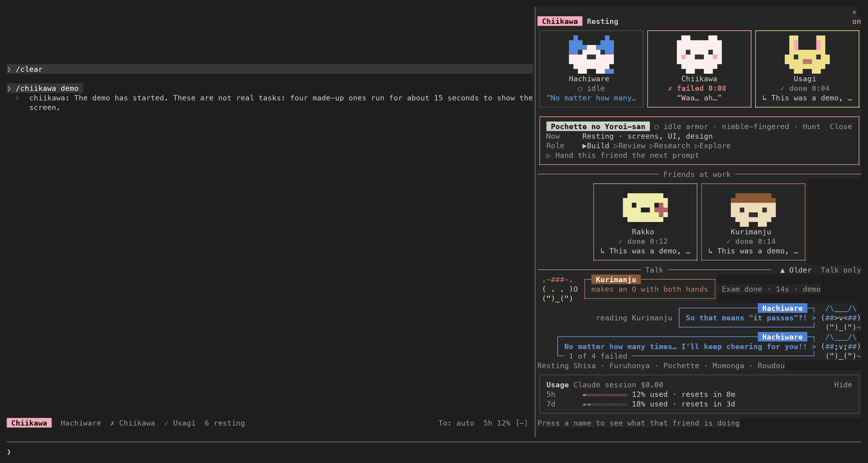Viewport: 868px width, 463px height.
Task: Select the Review role option
Action: 629,146
